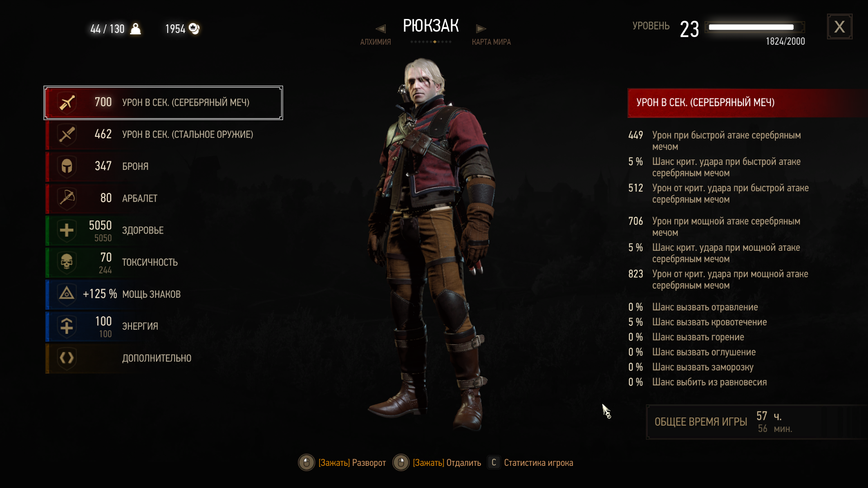Select the sign power triangle icon
Screen dimensions: 868x488
[x=67, y=294]
